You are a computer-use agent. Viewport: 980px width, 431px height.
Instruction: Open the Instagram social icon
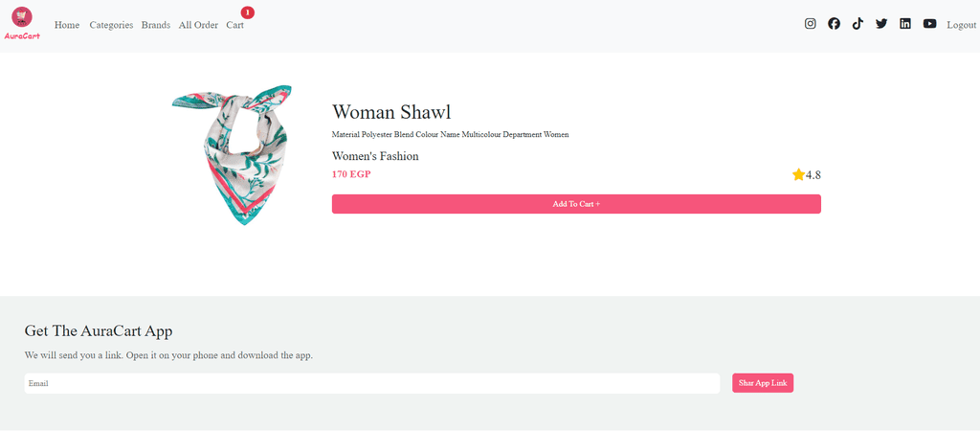pyautogui.click(x=810, y=24)
